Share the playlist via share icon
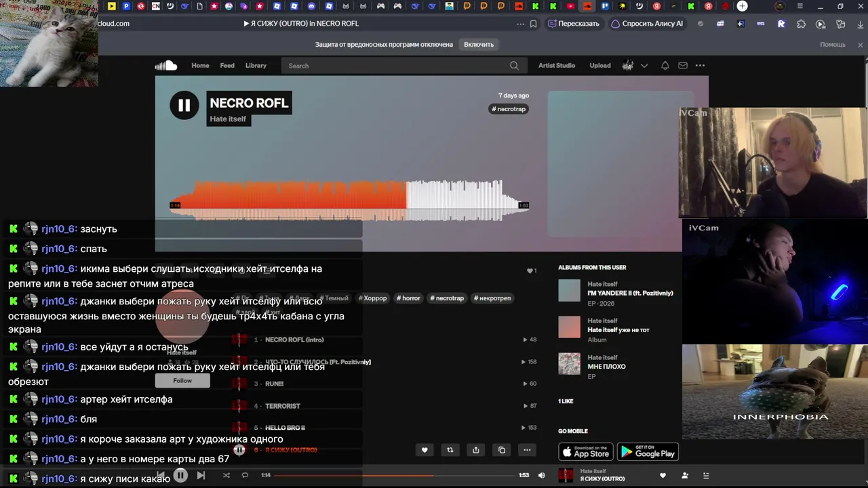Viewport: 868px width, 488px height. pyautogui.click(x=476, y=449)
